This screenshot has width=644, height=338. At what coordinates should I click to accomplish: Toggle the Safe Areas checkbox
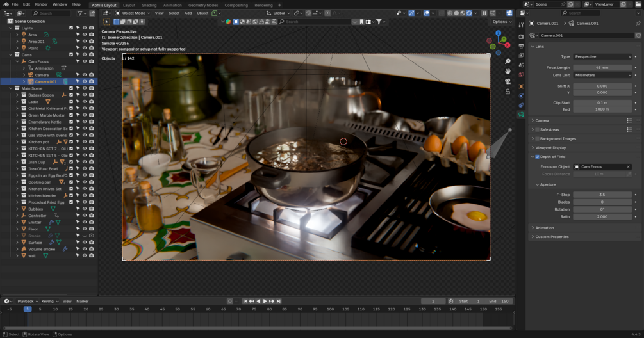[x=537, y=129]
